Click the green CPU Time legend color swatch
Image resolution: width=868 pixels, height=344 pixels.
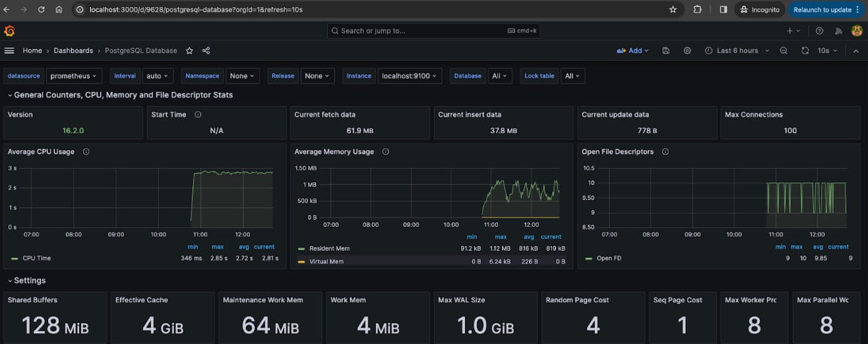tap(15, 258)
